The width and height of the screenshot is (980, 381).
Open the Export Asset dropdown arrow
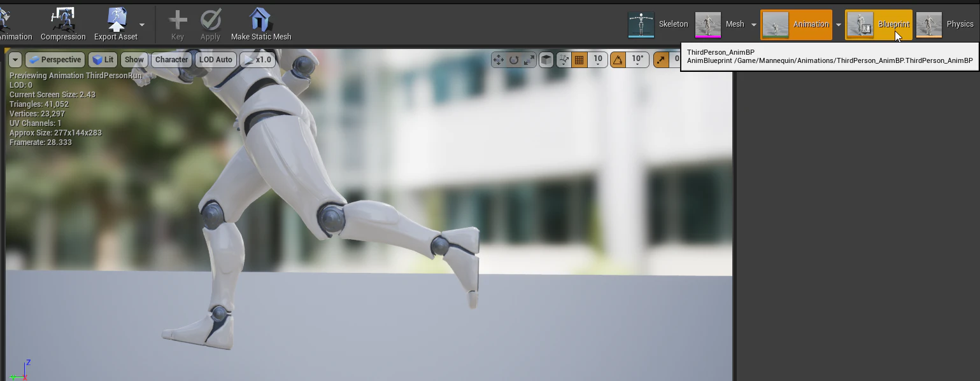[142, 25]
